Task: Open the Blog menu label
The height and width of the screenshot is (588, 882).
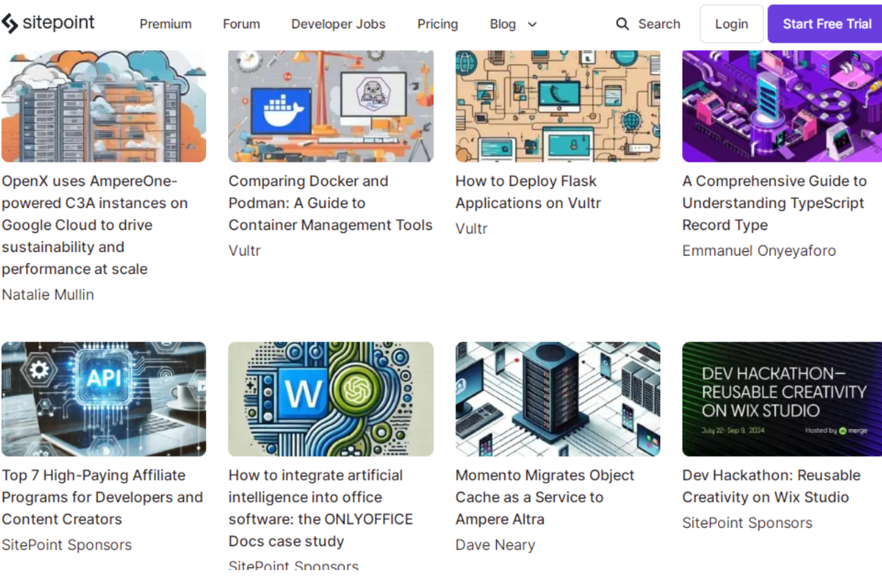Action: pyautogui.click(x=503, y=24)
